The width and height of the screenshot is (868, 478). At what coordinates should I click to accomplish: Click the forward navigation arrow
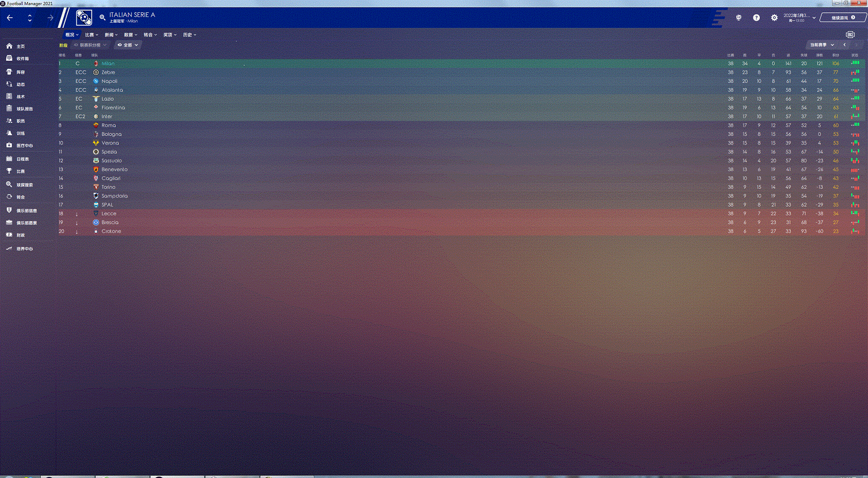tap(50, 18)
